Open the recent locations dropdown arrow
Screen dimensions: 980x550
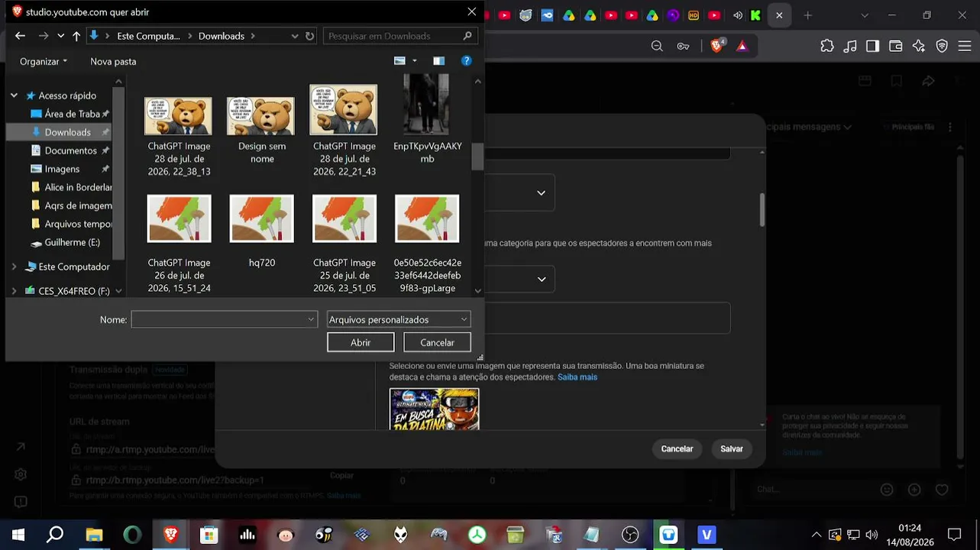tap(61, 36)
